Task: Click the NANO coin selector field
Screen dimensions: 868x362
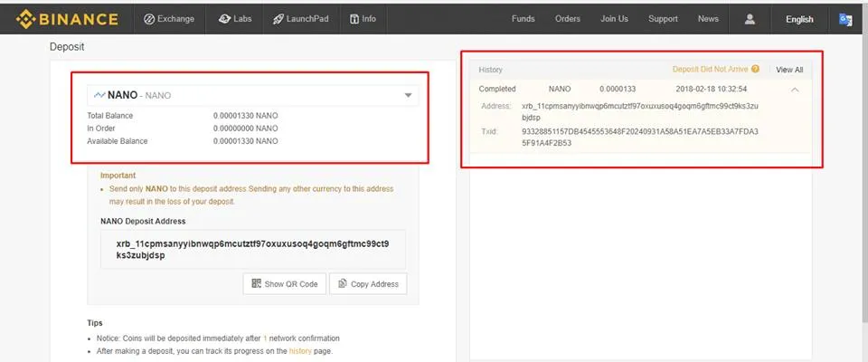Action: click(252, 95)
